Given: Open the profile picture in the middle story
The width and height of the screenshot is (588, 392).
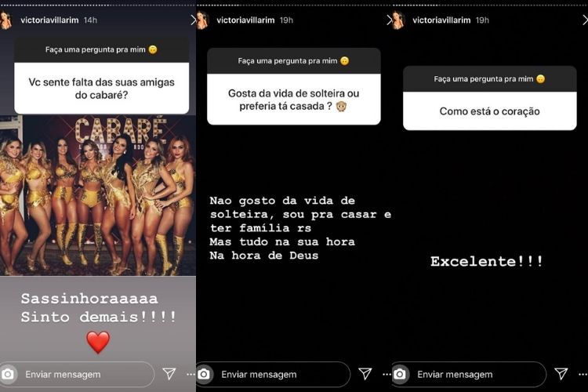Looking at the screenshot, I should 202,20.
